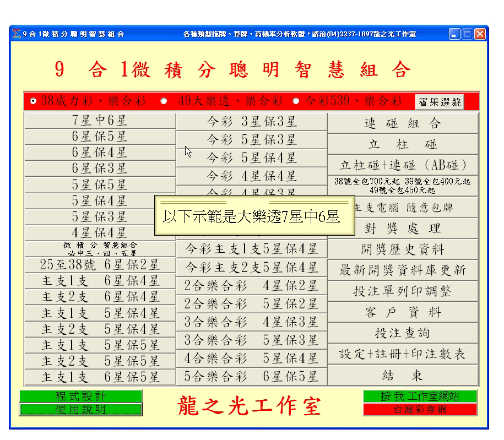This screenshot has width=504, height=440.
Task: Select 主支1支 5星保5星
Action: pyautogui.click(x=100, y=345)
